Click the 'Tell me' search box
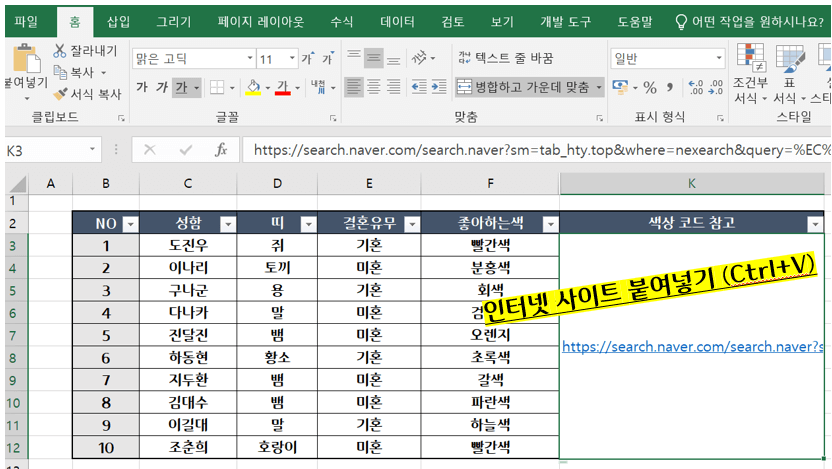832x469 pixels. click(750, 22)
